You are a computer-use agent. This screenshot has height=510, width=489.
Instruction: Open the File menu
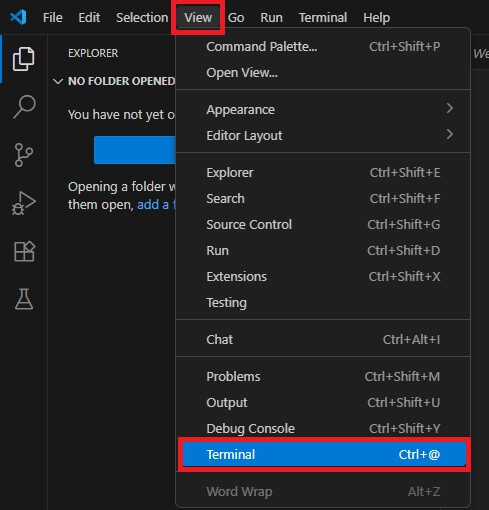(52, 17)
